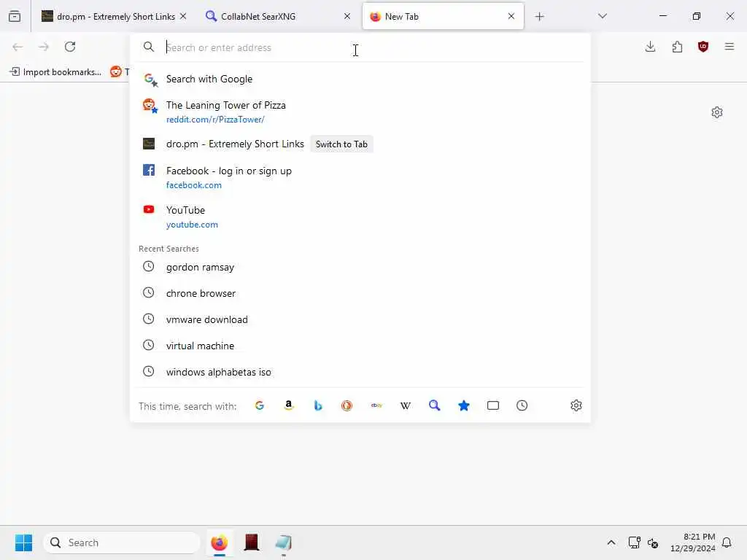The width and height of the screenshot is (747, 560).
Task: Select recent search gordon ramsay
Action: coord(360,267)
